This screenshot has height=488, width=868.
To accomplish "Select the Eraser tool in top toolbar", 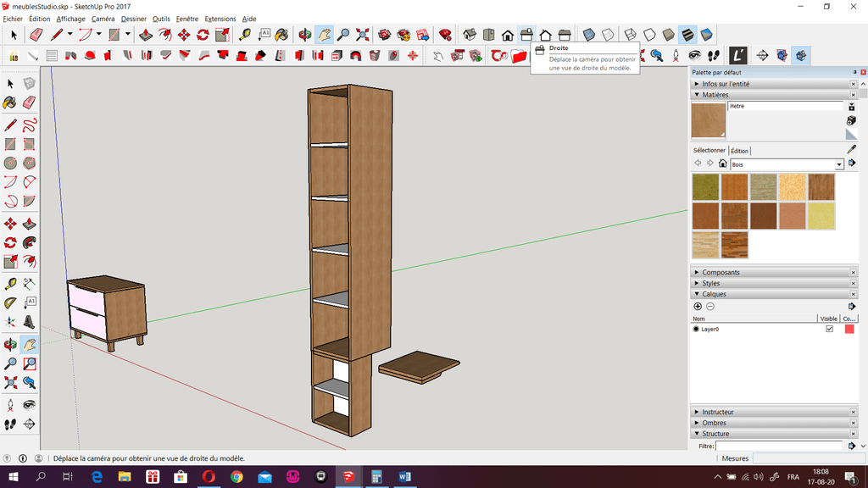I will 36,35.
